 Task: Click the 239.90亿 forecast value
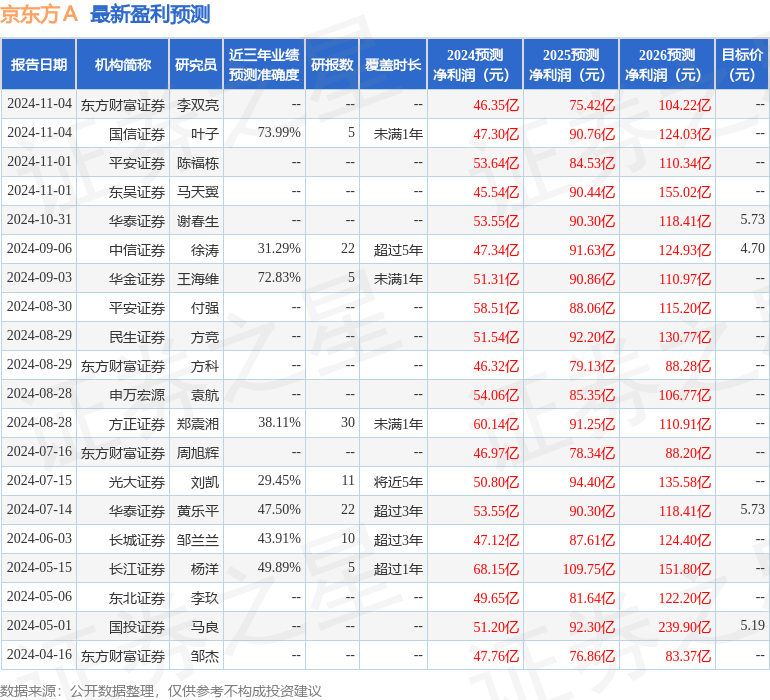(685, 627)
